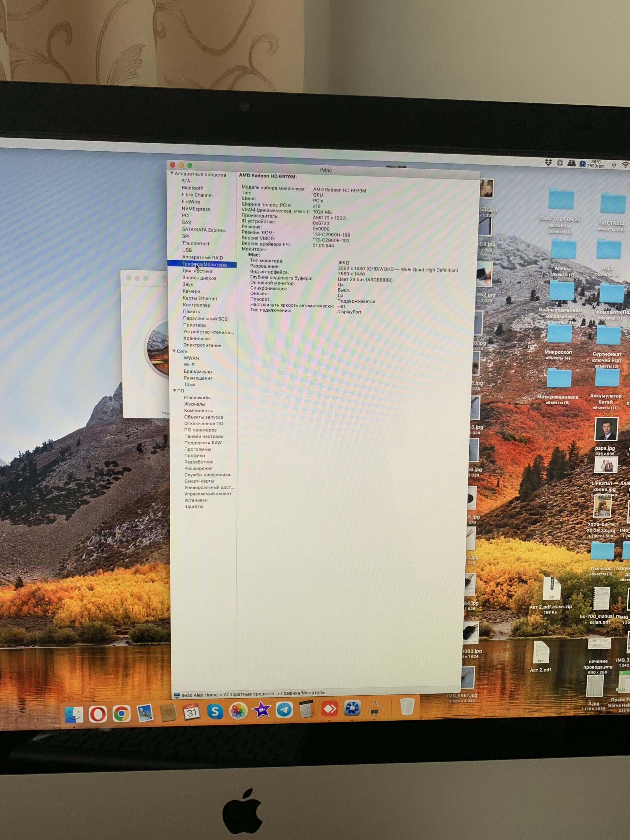Viewport: 630px width, 840px height.
Task: Select Bluetooth in the hardware list
Action: pos(192,188)
